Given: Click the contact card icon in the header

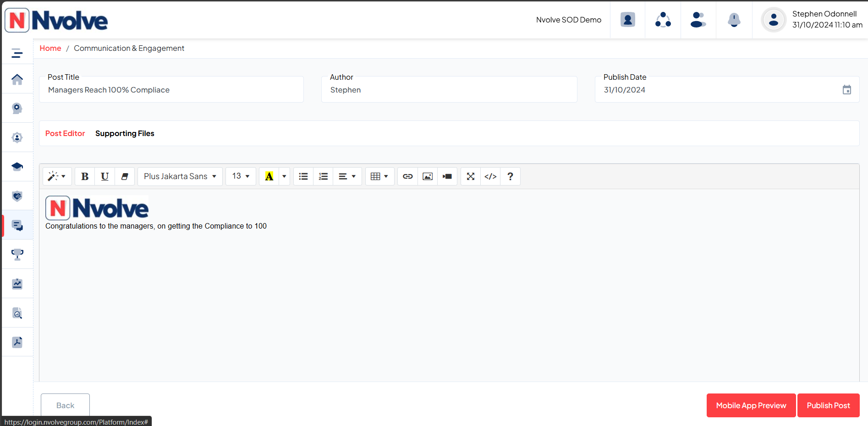Looking at the screenshot, I should 627,20.
